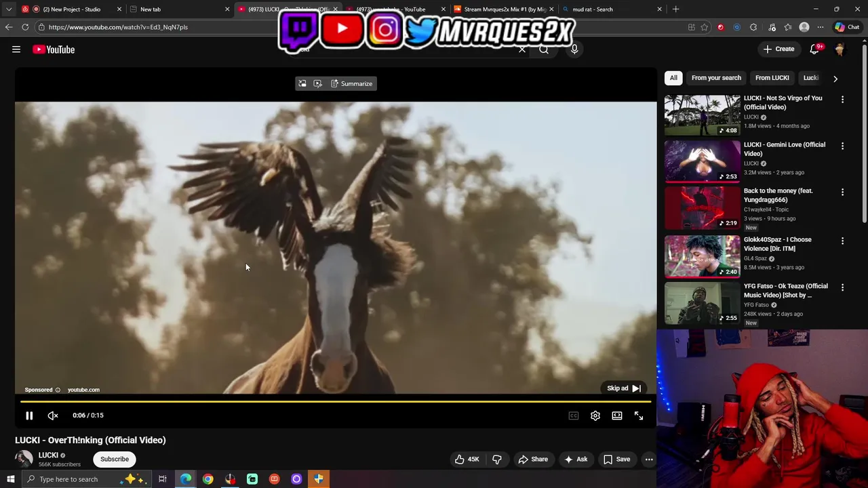Click the Ask button under the video
The height and width of the screenshot is (488, 868).
(576, 459)
